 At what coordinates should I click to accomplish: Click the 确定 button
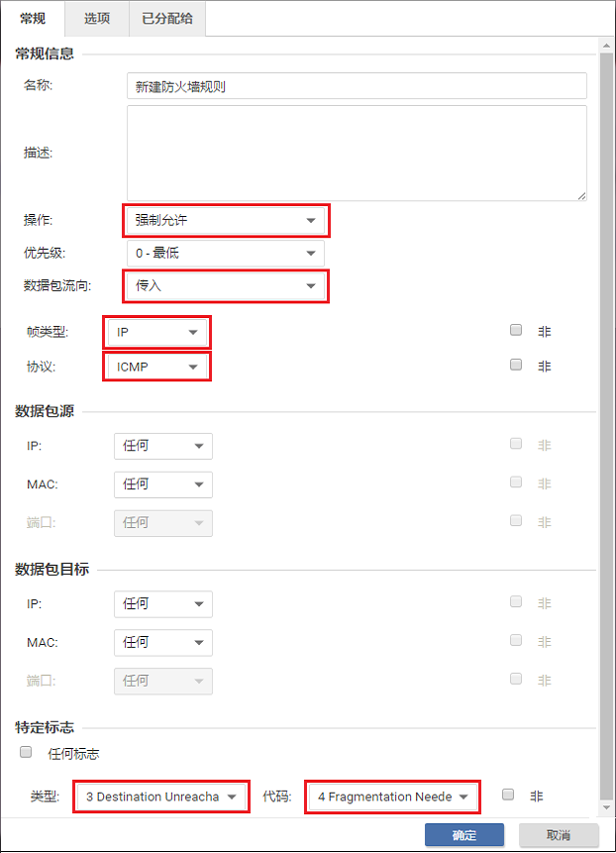pos(463,835)
